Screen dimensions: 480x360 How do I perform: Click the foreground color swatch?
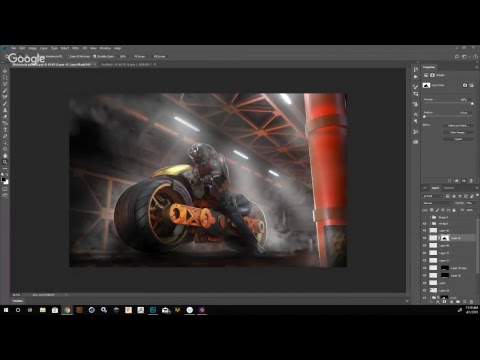(4, 180)
